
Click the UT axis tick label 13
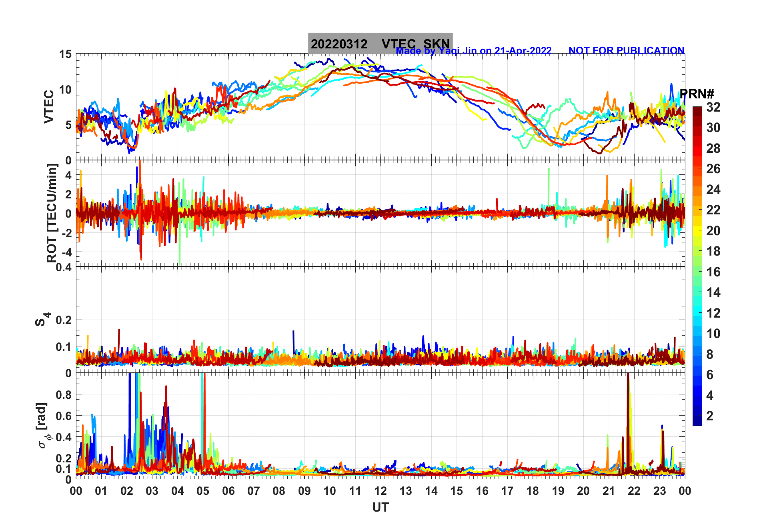(x=406, y=491)
